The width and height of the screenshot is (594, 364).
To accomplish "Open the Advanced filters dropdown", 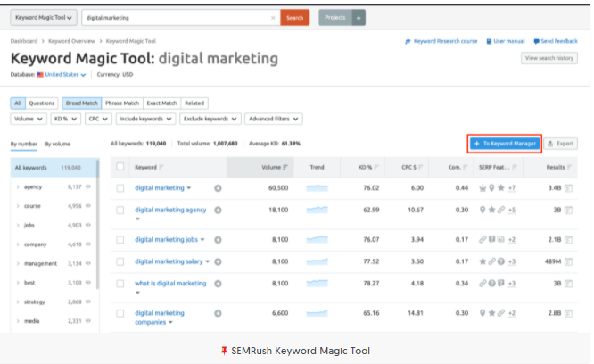I will click(274, 119).
